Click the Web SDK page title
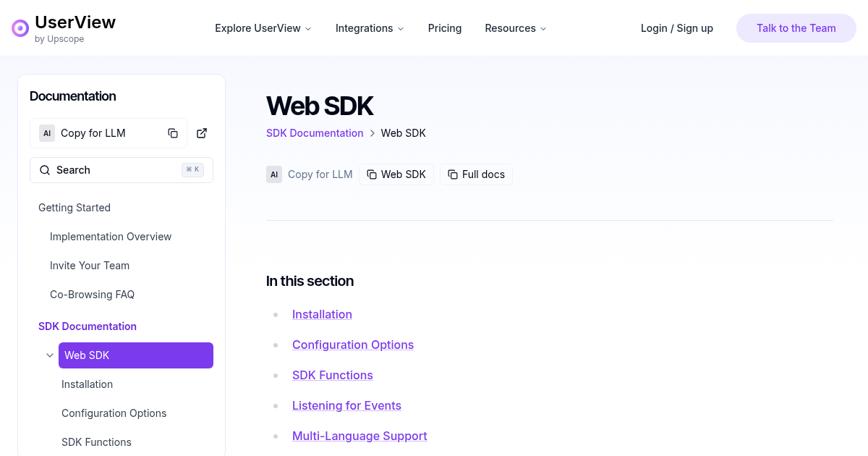Image resolution: width=868 pixels, height=456 pixels. (x=320, y=106)
